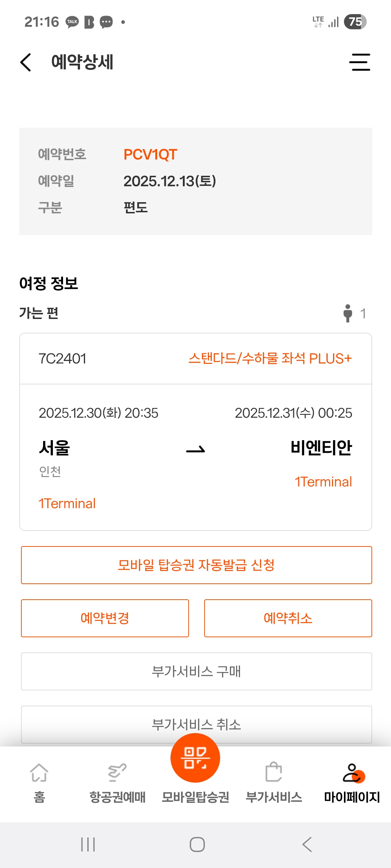
Task: Tap the reservation number PCV1QT
Action: tap(150, 154)
